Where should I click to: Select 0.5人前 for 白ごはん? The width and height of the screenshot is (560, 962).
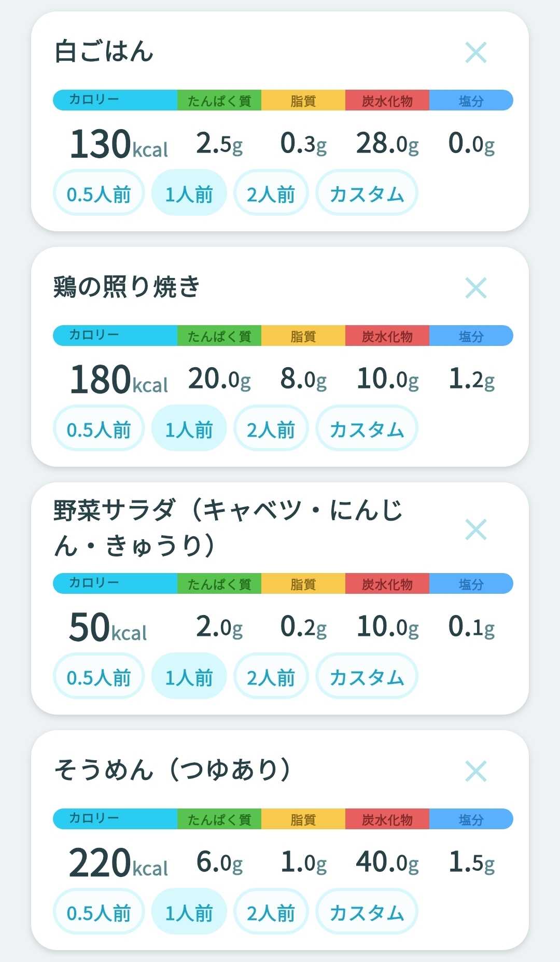pos(99,193)
